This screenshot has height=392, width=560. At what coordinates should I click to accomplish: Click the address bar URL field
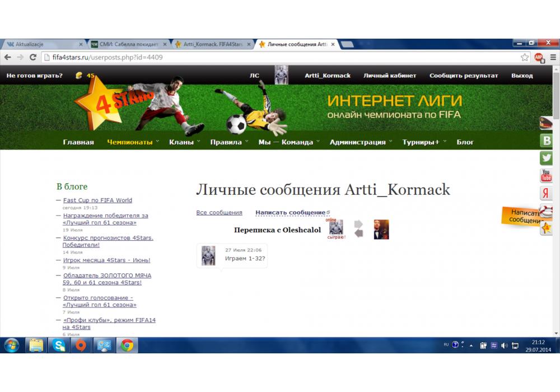pos(280,57)
